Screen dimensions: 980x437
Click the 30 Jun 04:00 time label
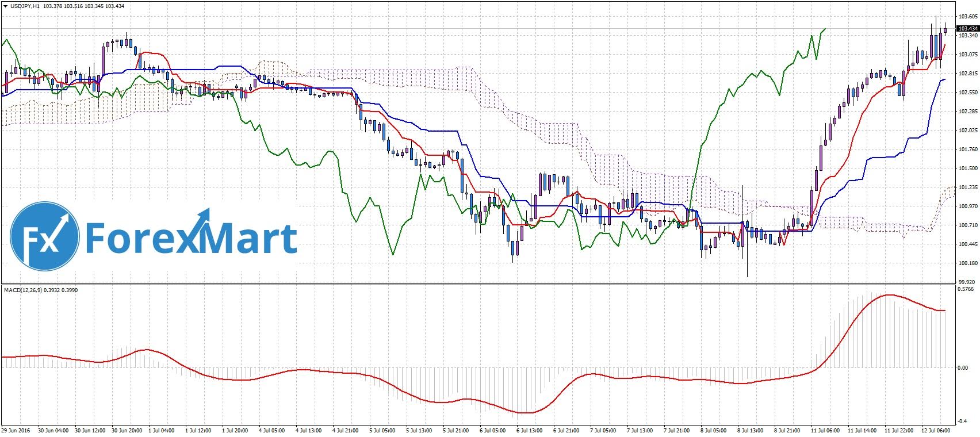(53, 430)
